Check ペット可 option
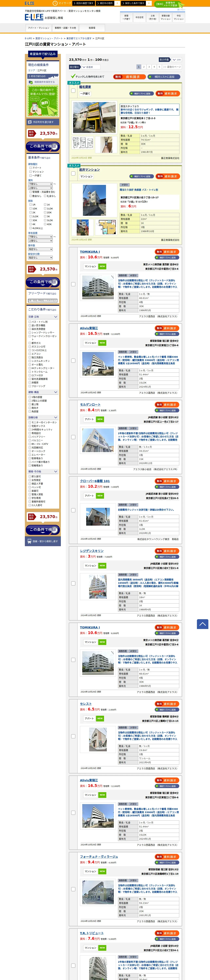Image resolution: width=210 pixels, height=980 pixels. (30, 487)
